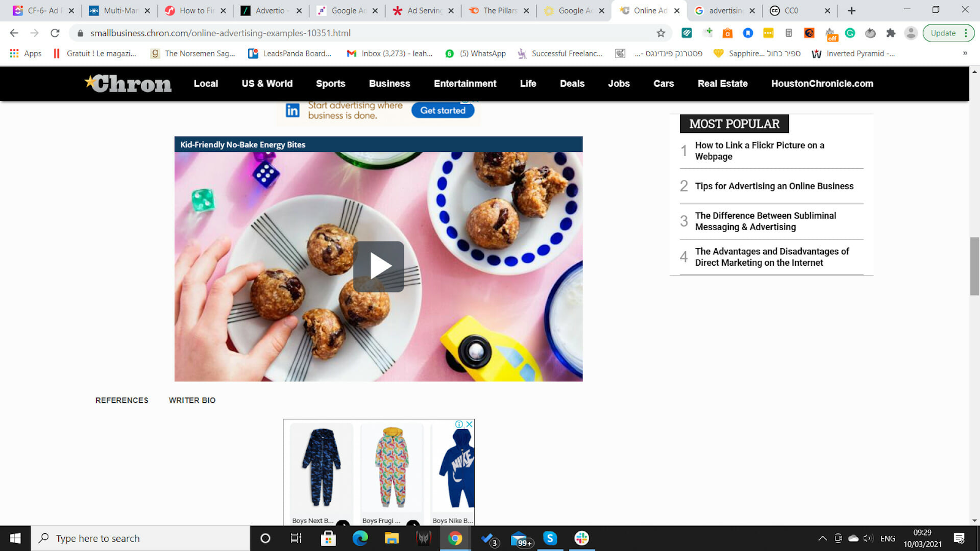980x551 pixels.
Task: Click the Windows search box
Action: tap(141, 538)
